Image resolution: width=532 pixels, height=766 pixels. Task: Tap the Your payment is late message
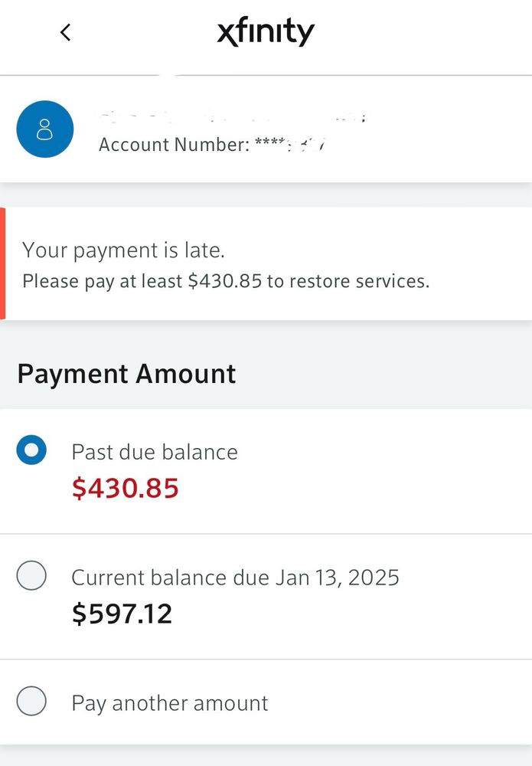(x=123, y=250)
